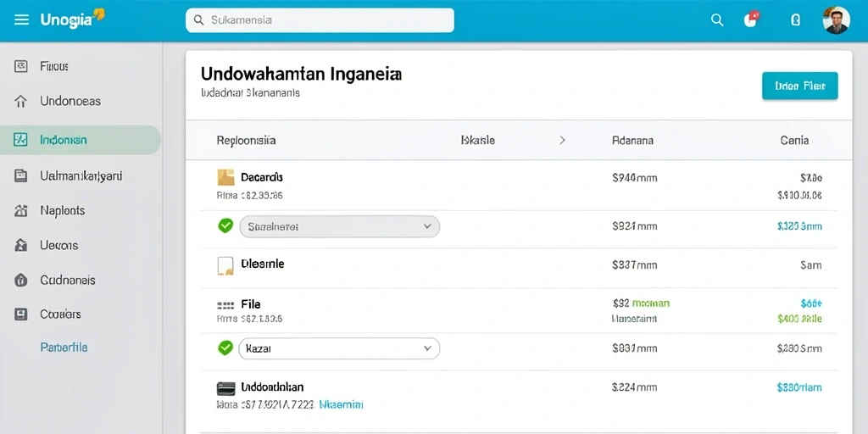Viewport: 868px width, 434px height.
Task: Click the search field magnifier icon
Action: click(x=198, y=20)
